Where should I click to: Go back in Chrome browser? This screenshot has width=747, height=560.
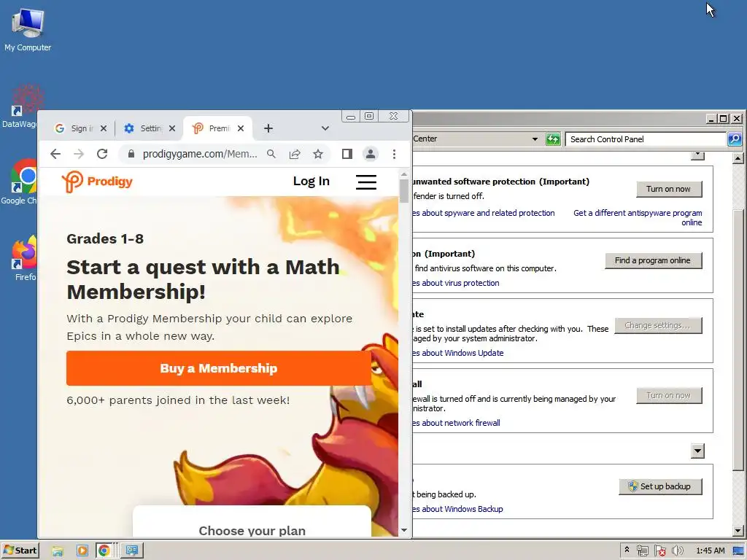point(55,154)
